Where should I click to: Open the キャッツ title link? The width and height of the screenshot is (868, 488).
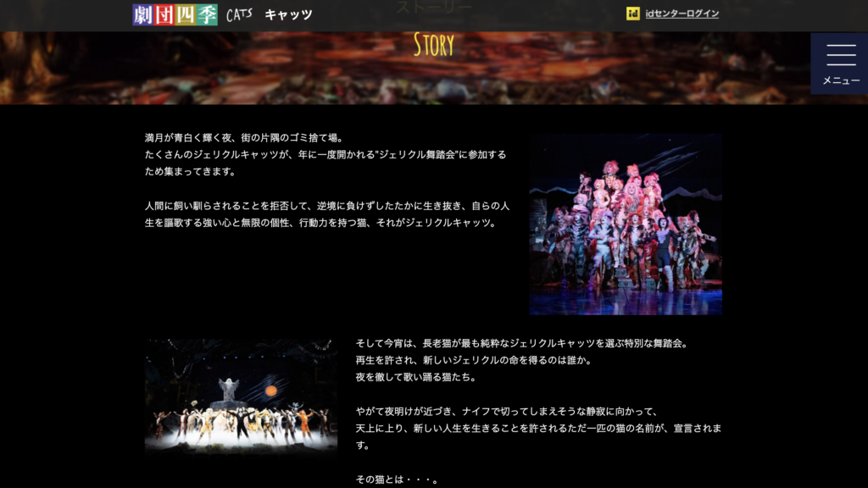[x=288, y=15]
